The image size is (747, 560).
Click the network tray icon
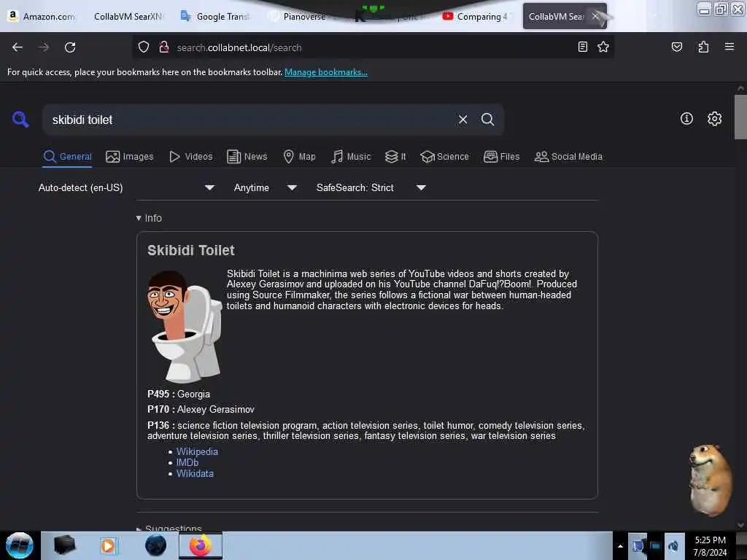point(655,545)
